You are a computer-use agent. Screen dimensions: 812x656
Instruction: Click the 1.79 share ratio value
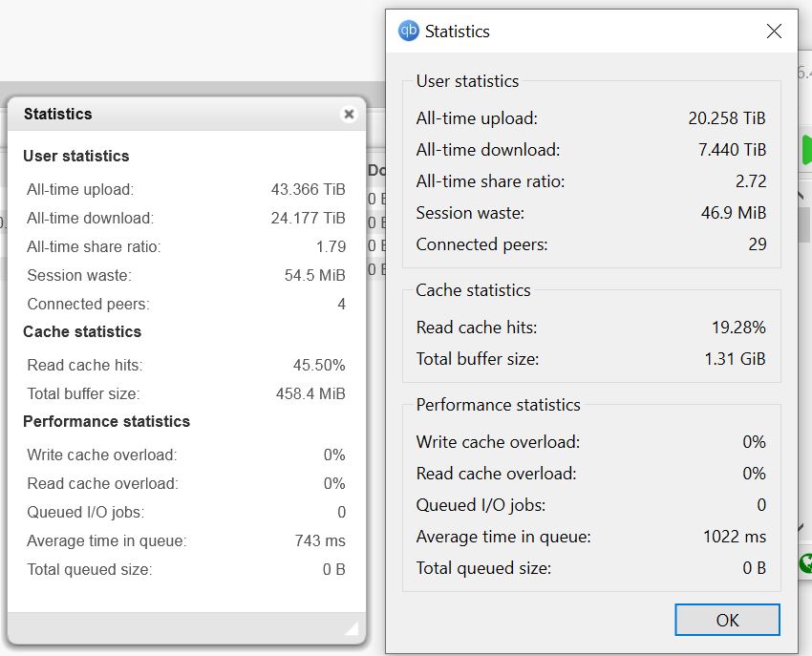pos(331,246)
